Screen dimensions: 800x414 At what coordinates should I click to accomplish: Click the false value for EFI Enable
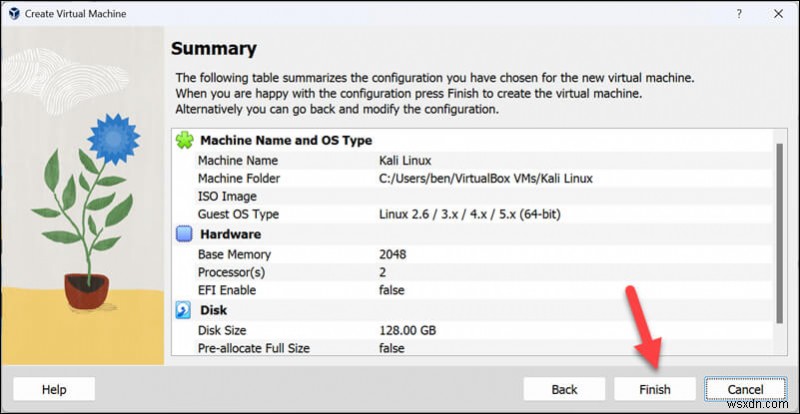392,290
